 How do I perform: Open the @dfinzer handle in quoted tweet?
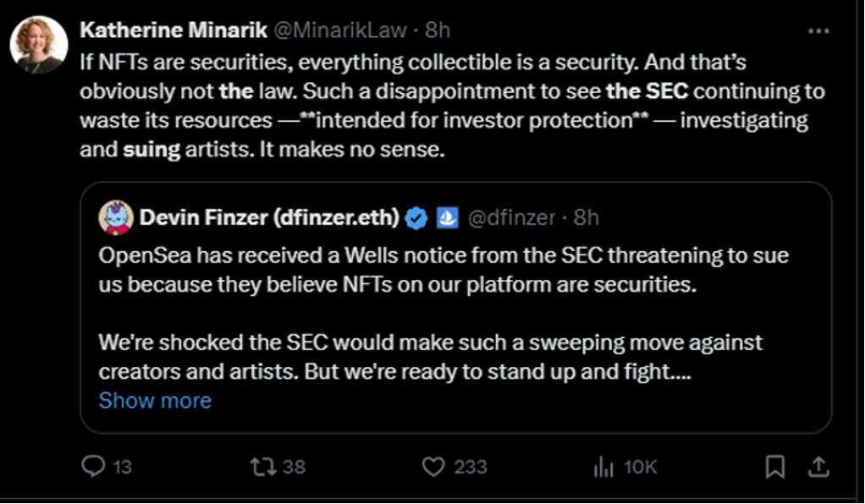[x=511, y=218]
